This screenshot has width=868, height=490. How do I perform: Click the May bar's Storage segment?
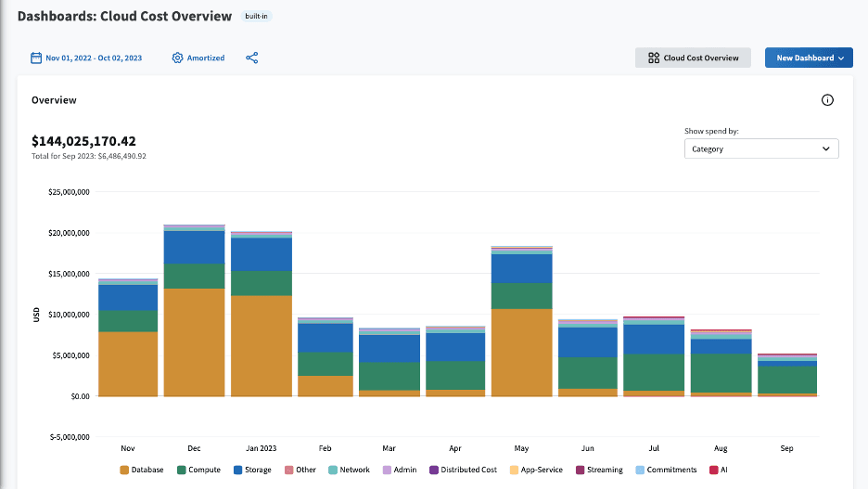pyautogui.click(x=522, y=268)
